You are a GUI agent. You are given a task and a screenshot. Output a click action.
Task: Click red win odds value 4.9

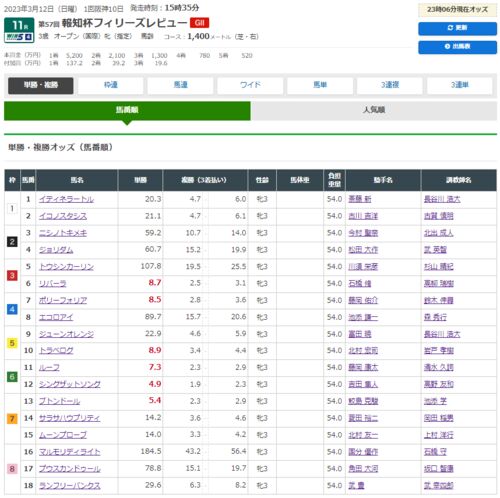[x=155, y=384]
